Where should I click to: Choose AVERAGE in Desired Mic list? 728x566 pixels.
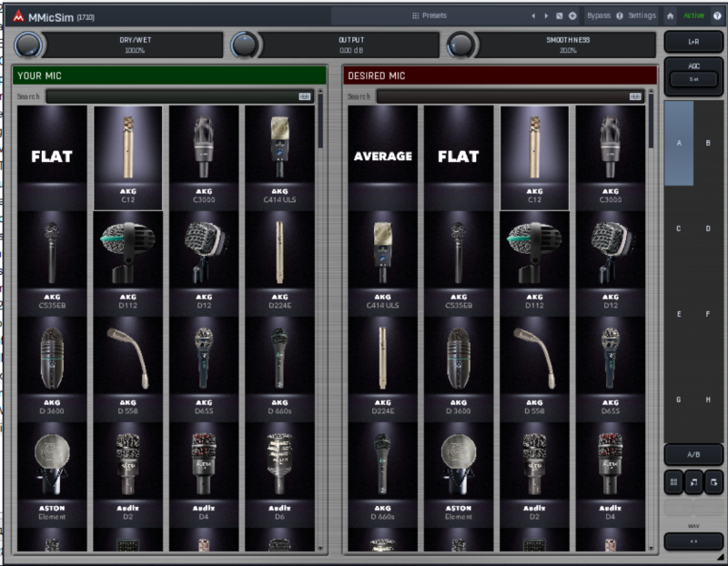[x=382, y=157]
